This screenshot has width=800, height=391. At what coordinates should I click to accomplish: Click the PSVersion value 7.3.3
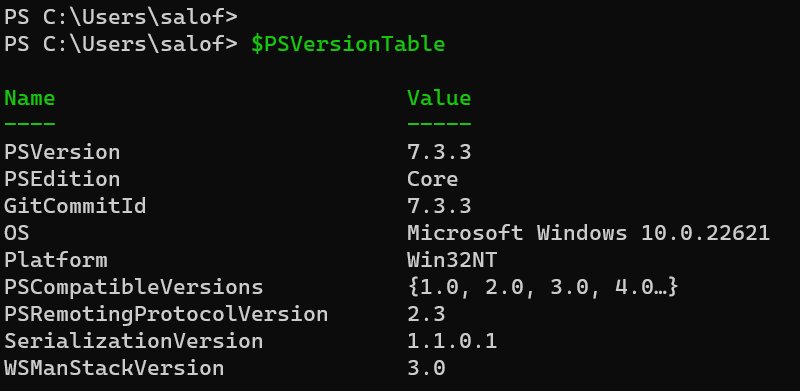click(439, 152)
